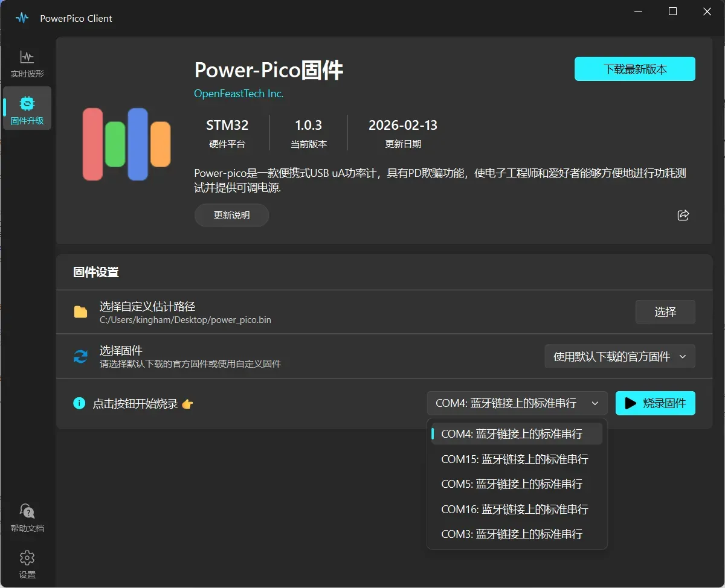Click the yellow folder icon
725x588 pixels.
[x=80, y=312]
